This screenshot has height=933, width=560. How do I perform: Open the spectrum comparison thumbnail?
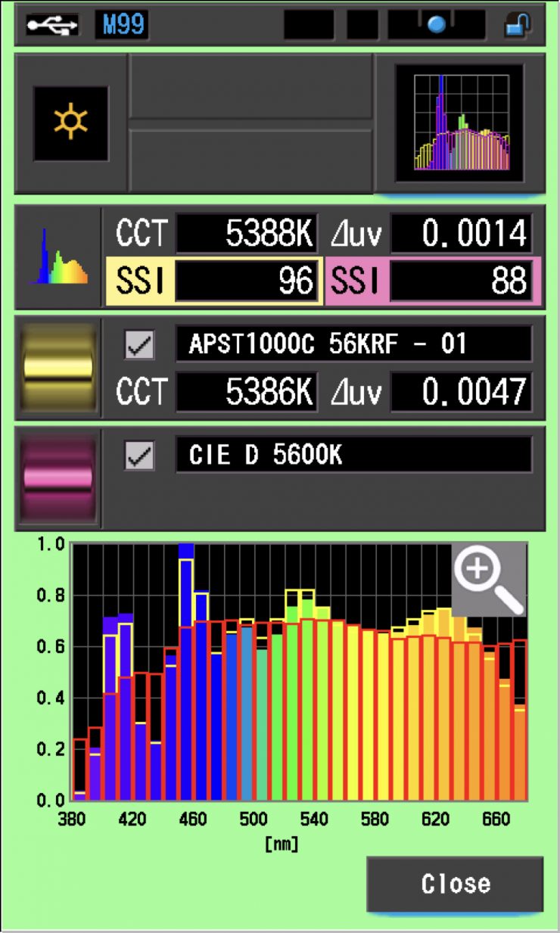coord(459,123)
